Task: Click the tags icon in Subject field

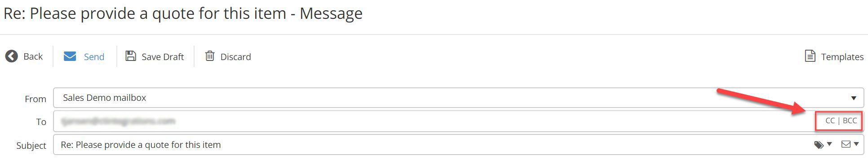Action: click(x=819, y=145)
